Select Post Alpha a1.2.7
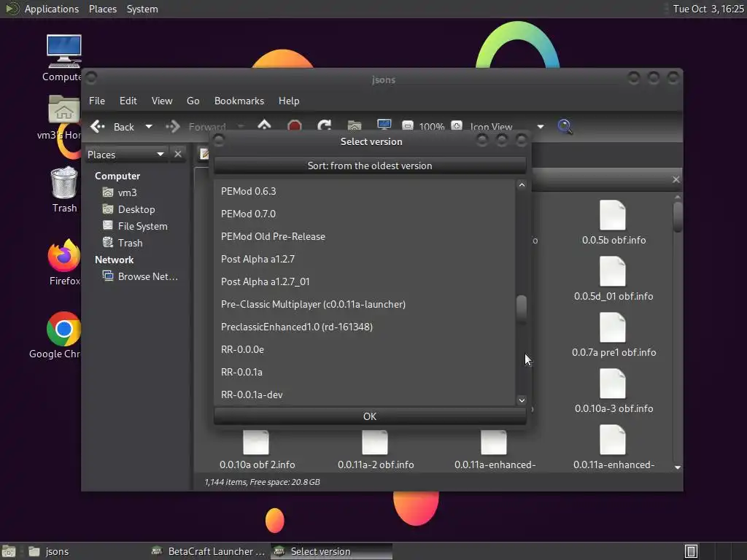This screenshot has height=560, width=747. (x=365, y=259)
